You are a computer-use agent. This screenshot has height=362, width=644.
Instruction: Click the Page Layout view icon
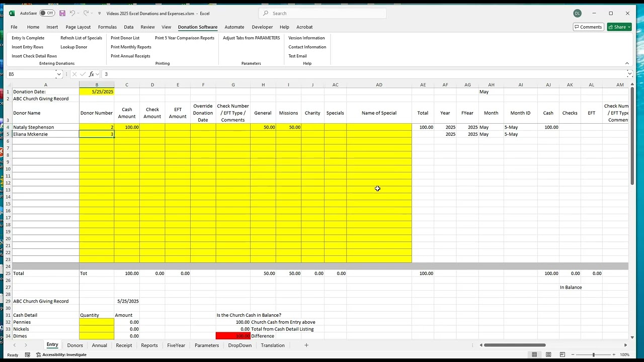pos(548,354)
